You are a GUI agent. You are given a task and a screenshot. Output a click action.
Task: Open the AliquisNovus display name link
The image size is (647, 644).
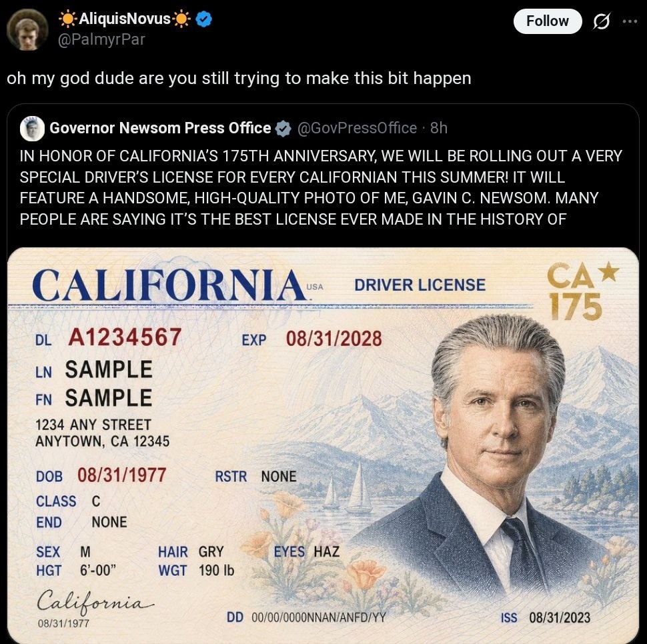pyautogui.click(x=124, y=19)
